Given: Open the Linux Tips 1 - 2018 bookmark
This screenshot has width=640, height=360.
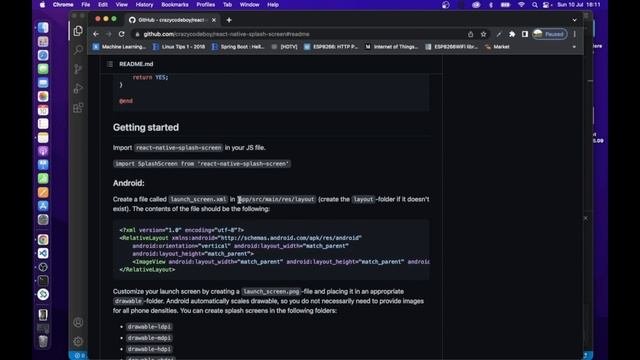Looking at the screenshot, I should (179, 47).
